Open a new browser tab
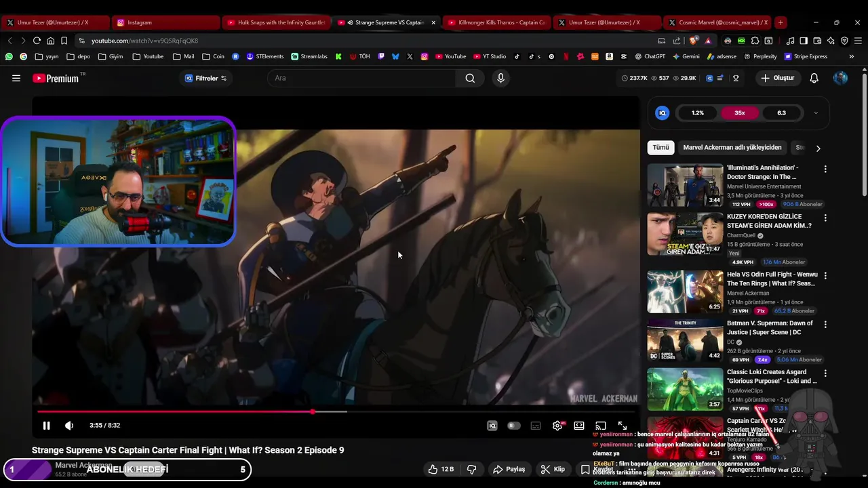This screenshot has width=868, height=488. coord(781,22)
